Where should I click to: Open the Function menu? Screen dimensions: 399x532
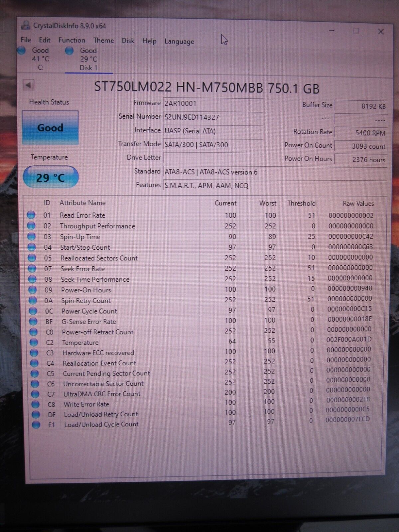72,40
